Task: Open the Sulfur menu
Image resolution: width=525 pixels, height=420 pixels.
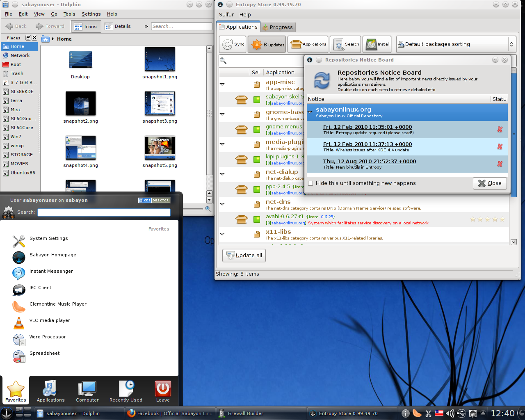Action: (226, 14)
